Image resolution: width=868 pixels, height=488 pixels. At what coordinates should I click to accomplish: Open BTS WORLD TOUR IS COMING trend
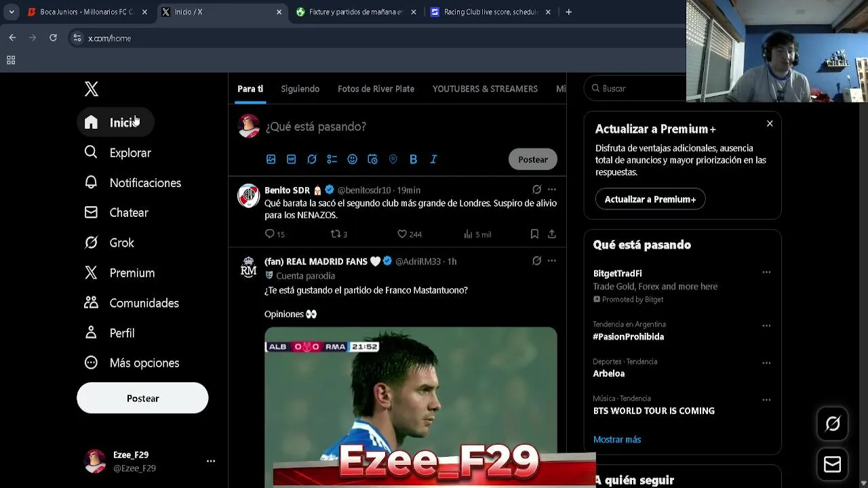point(654,411)
